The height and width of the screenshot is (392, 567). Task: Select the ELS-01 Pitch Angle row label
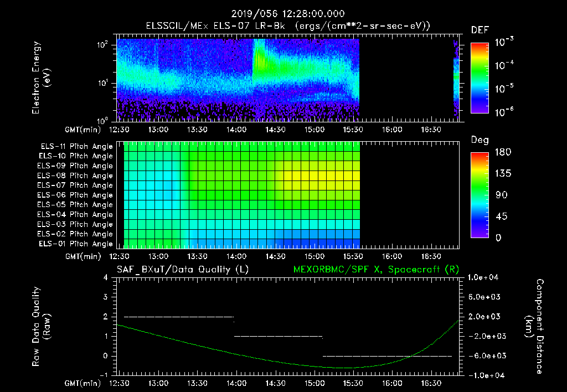(x=76, y=244)
